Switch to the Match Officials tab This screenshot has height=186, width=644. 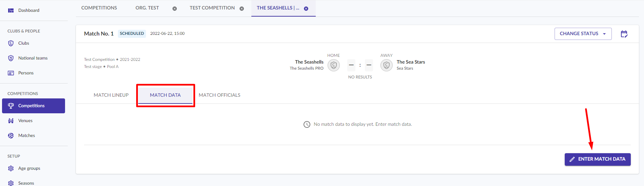(220, 95)
